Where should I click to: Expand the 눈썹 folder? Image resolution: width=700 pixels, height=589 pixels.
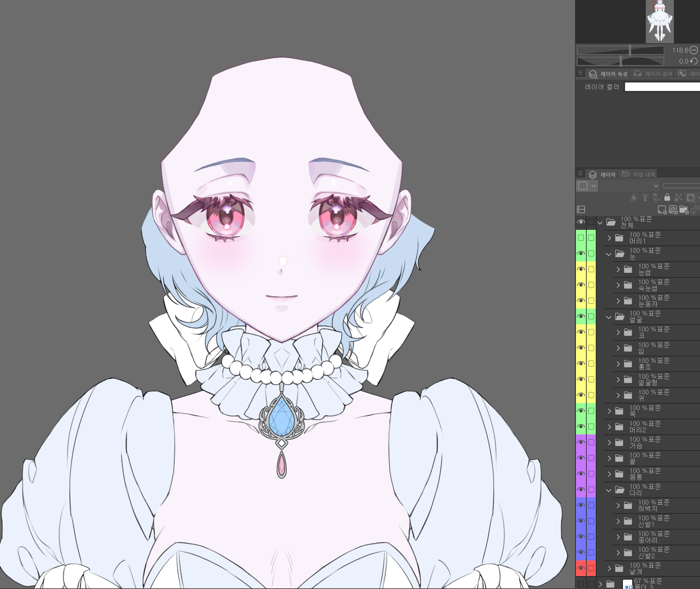pos(618,269)
